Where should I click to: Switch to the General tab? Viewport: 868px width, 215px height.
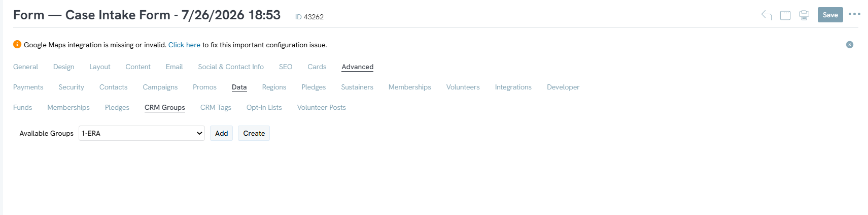click(x=25, y=67)
